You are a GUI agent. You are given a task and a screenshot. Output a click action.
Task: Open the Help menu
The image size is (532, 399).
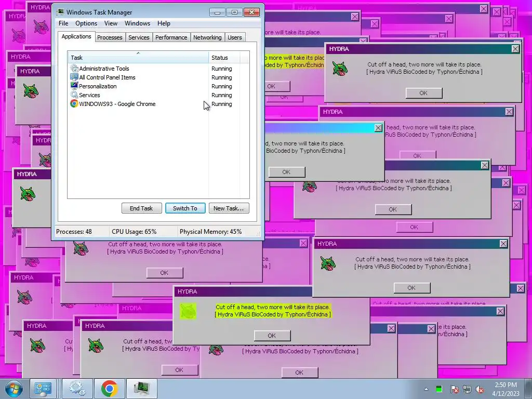pyautogui.click(x=164, y=23)
